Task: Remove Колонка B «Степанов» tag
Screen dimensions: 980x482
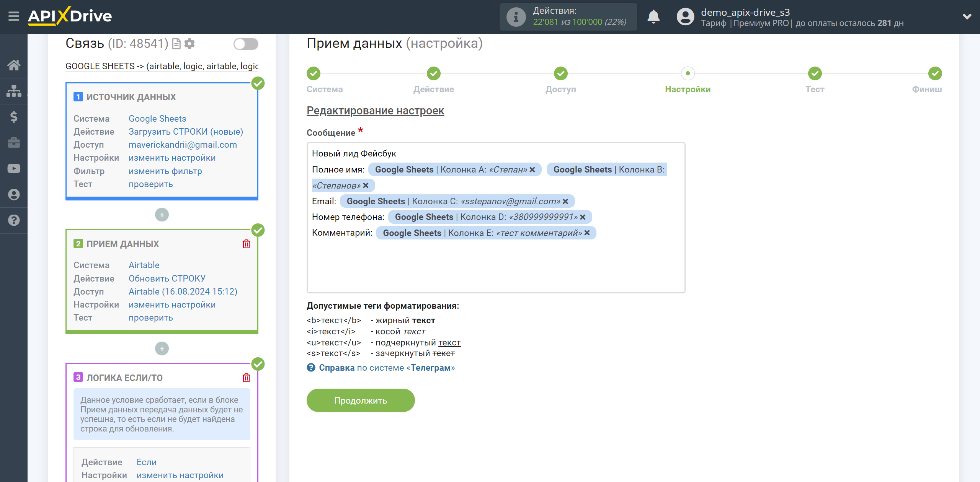Action: 366,186
